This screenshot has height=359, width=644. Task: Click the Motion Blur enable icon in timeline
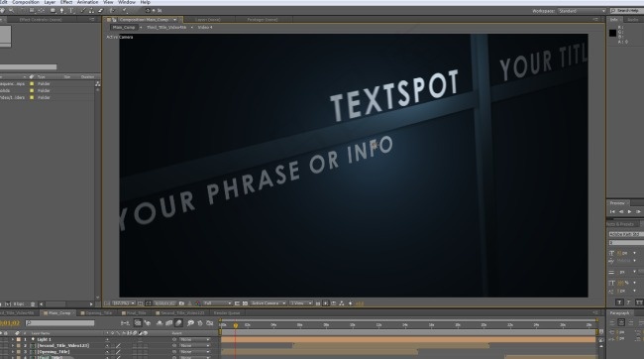point(178,323)
